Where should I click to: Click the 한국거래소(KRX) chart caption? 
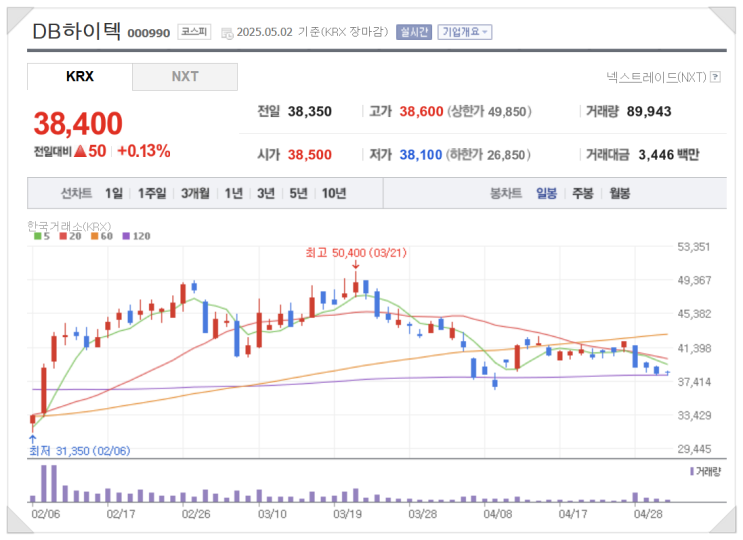click(x=69, y=226)
